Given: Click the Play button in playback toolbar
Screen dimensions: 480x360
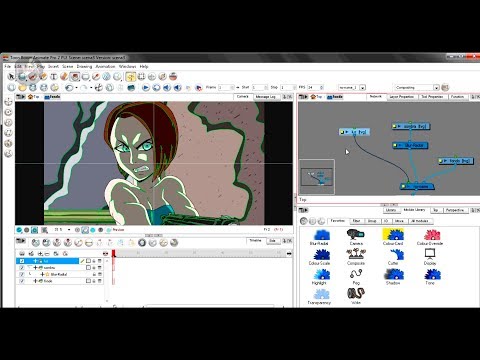Looking at the screenshot, I should pos(145,88).
